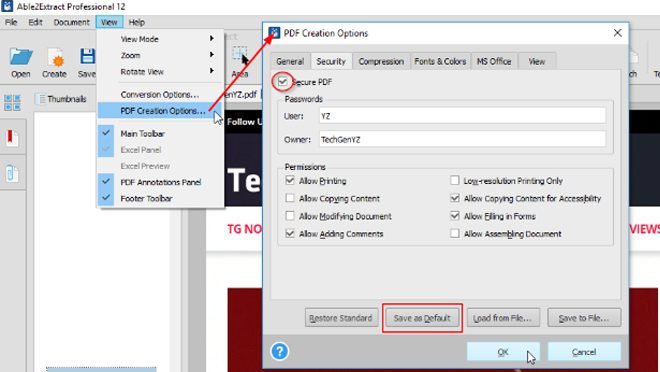Screen dimensions: 660x372
Task: Choose Conversion Options menu entry
Action: [x=161, y=94]
